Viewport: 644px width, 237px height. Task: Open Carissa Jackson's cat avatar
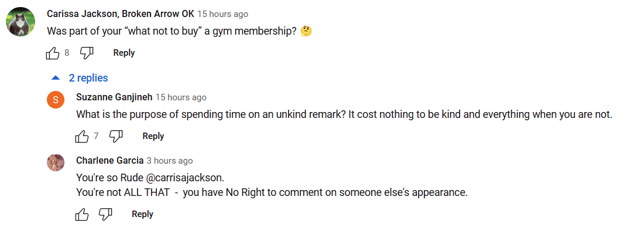tap(20, 22)
